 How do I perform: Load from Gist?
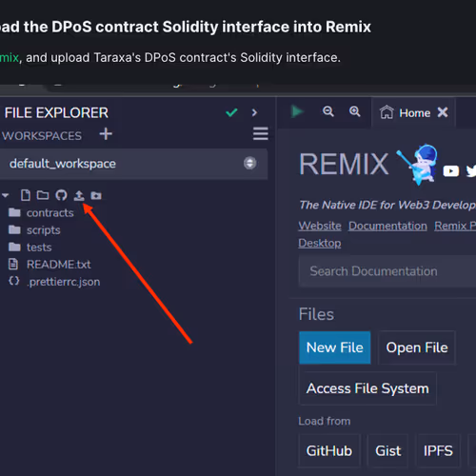tap(388, 450)
